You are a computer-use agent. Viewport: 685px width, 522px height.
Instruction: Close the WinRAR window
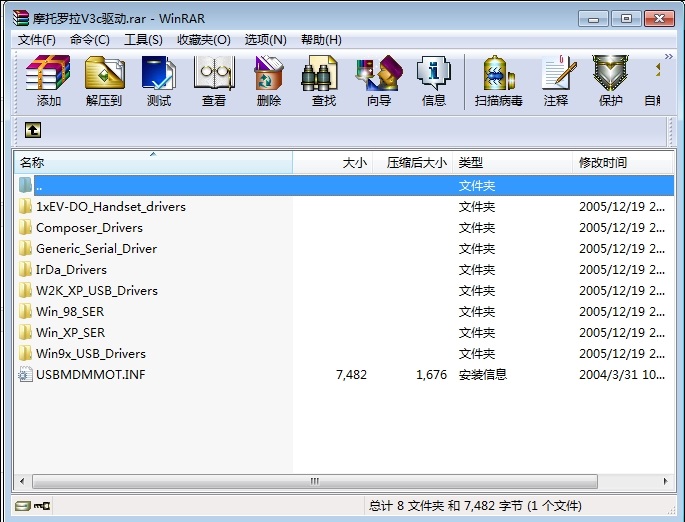659,19
